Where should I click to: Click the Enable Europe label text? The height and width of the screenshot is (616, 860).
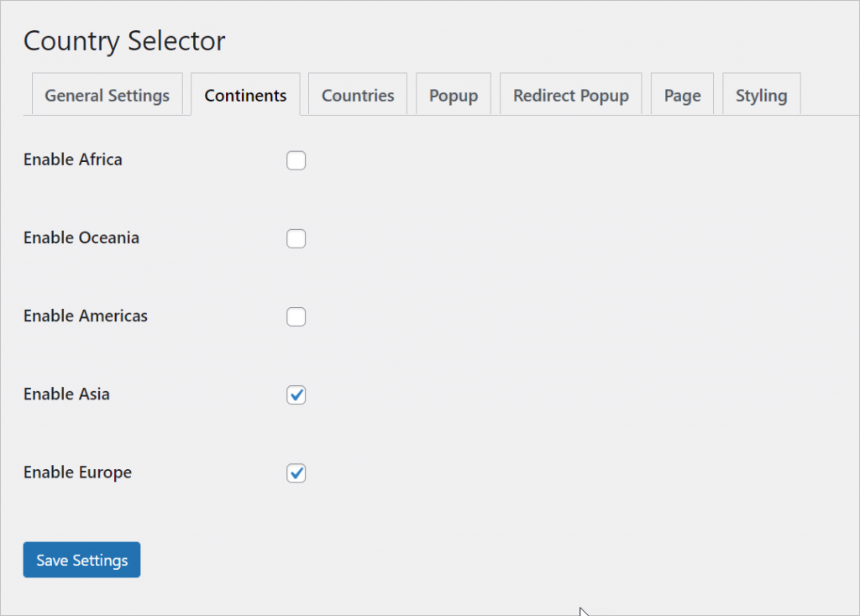pos(76,472)
